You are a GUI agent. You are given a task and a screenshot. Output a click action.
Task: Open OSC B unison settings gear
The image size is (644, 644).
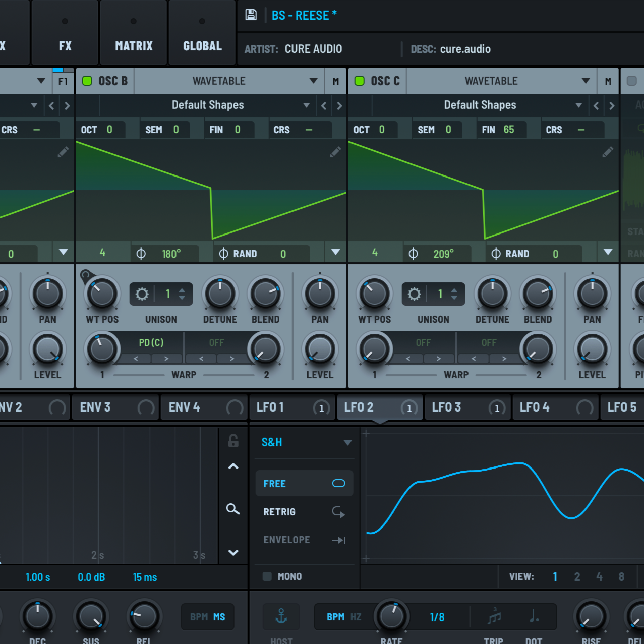142,294
